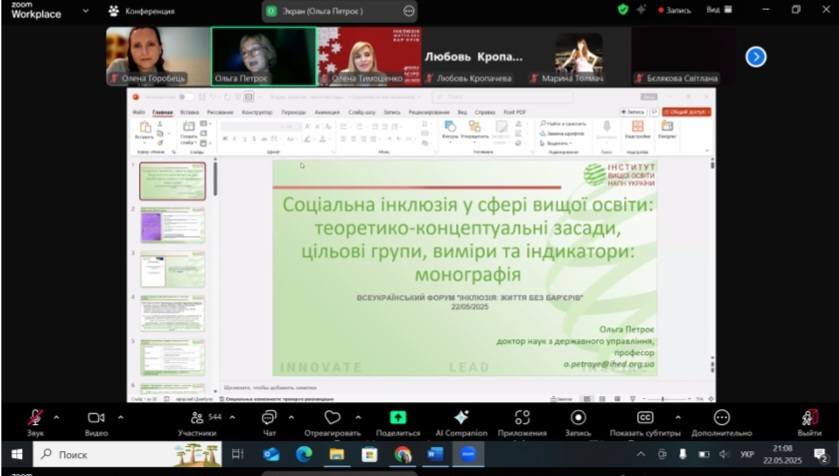Open the Участники participants panel
The height and width of the screenshot is (476, 839).
pyautogui.click(x=196, y=418)
